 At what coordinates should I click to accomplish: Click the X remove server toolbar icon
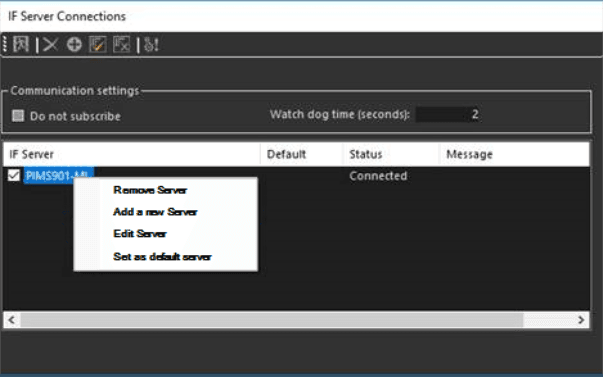pos(50,45)
